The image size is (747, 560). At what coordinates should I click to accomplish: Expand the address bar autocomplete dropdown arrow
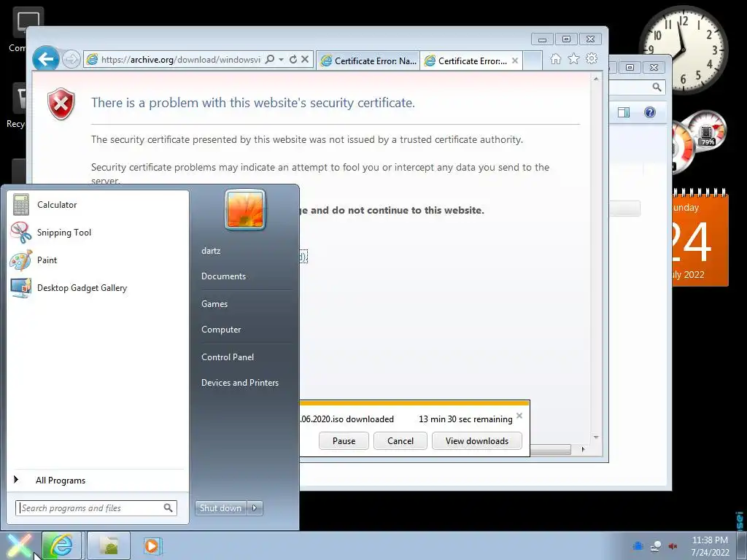click(281, 59)
